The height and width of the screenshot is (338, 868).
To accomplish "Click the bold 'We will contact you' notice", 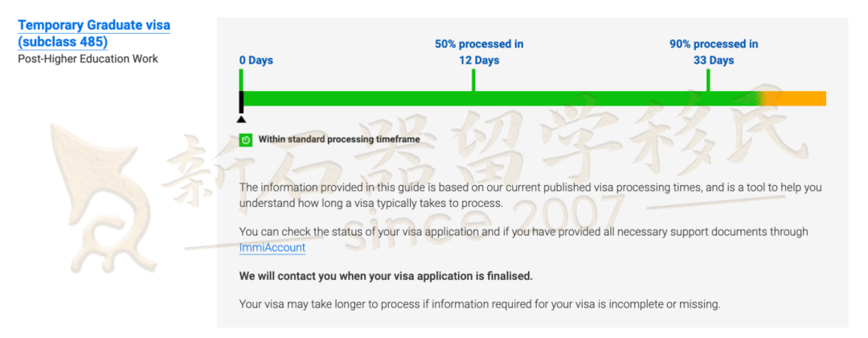I will [x=386, y=276].
